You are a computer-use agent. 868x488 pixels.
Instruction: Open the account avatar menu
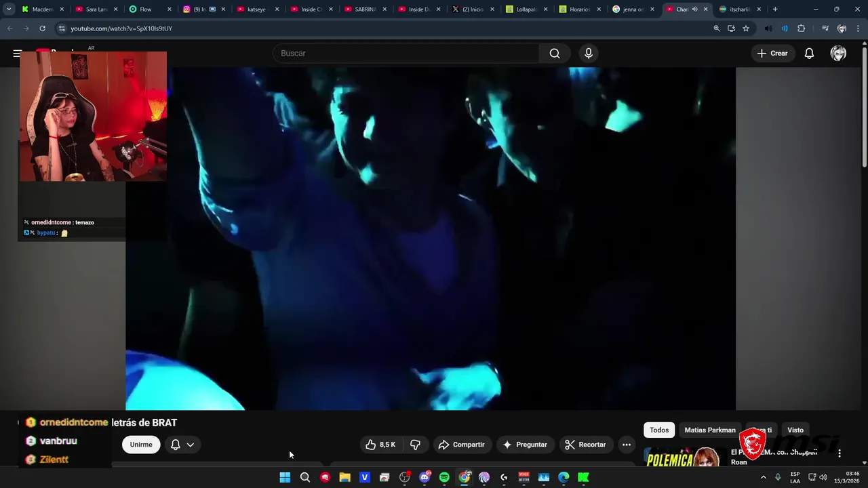[838, 53]
